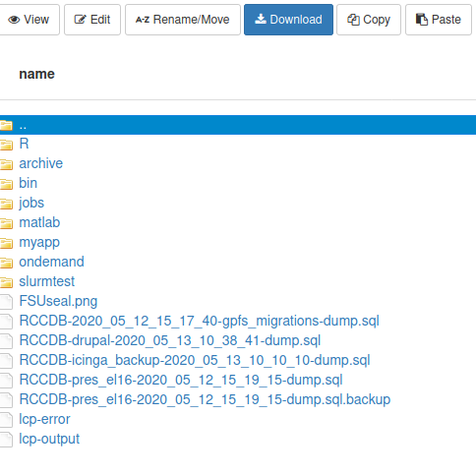
Task: Click the Rename/Move button
Action: click(183, 20)
